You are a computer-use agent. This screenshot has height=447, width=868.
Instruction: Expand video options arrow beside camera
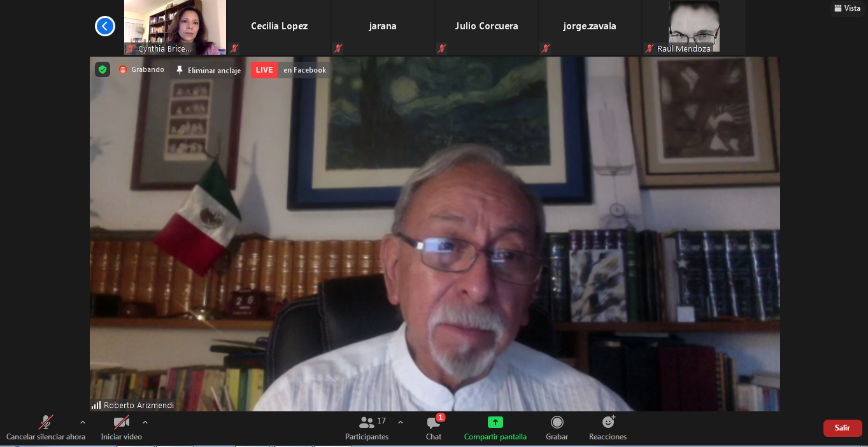[145, 422]
